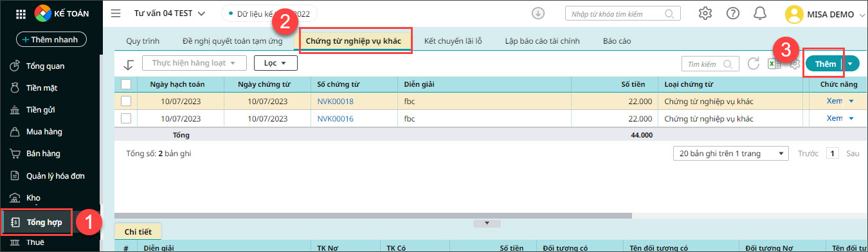Click the Tổng quan sidebar icon
Screen dimensions: 868x252
pyautogui.click(x=15, y=66)
